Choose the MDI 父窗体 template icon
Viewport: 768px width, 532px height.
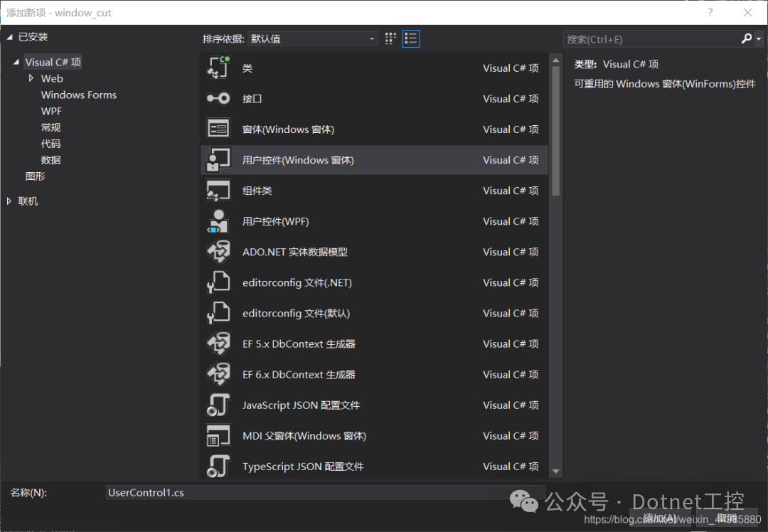point(218,435)
